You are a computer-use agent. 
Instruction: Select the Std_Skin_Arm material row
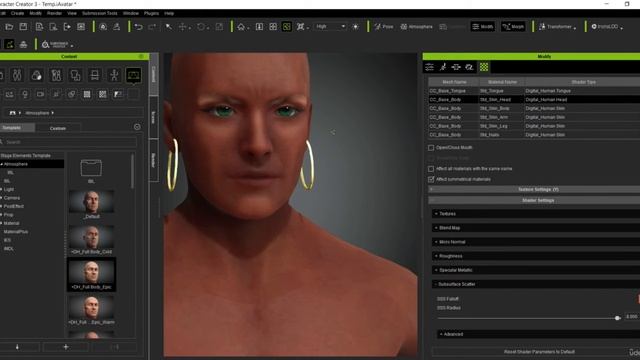pos(534,117)
